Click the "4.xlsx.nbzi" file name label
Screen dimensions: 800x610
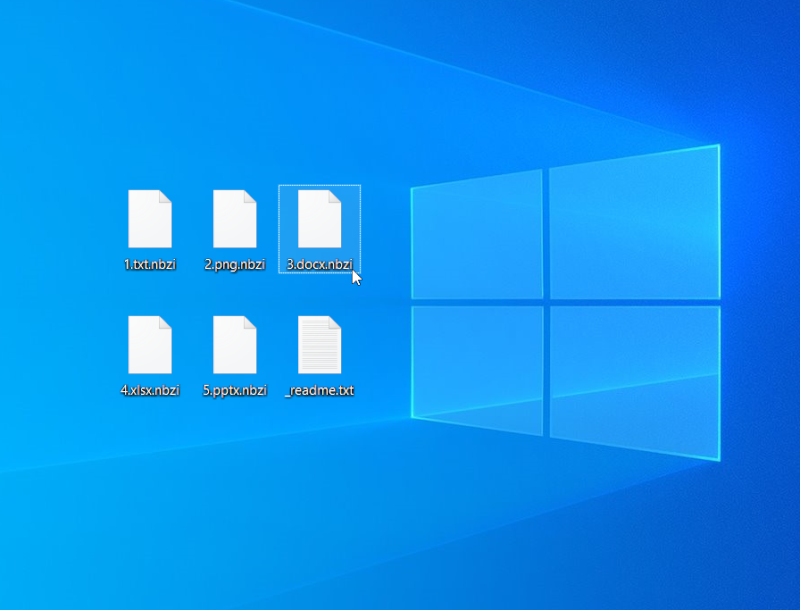pos(150,390)
